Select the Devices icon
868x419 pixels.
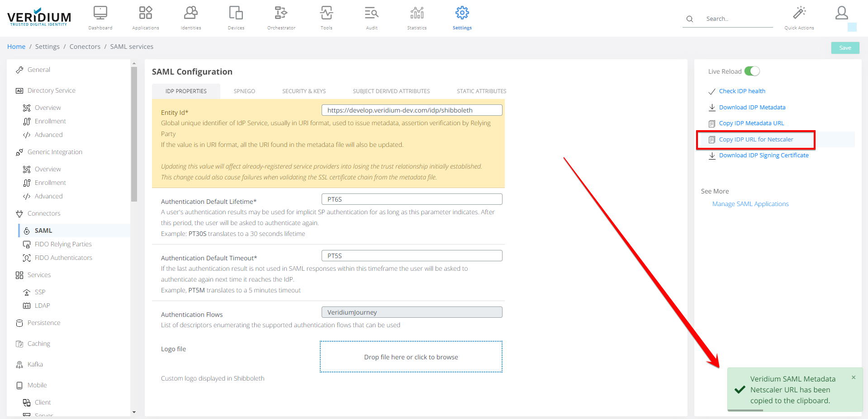[x=236, y=17]
